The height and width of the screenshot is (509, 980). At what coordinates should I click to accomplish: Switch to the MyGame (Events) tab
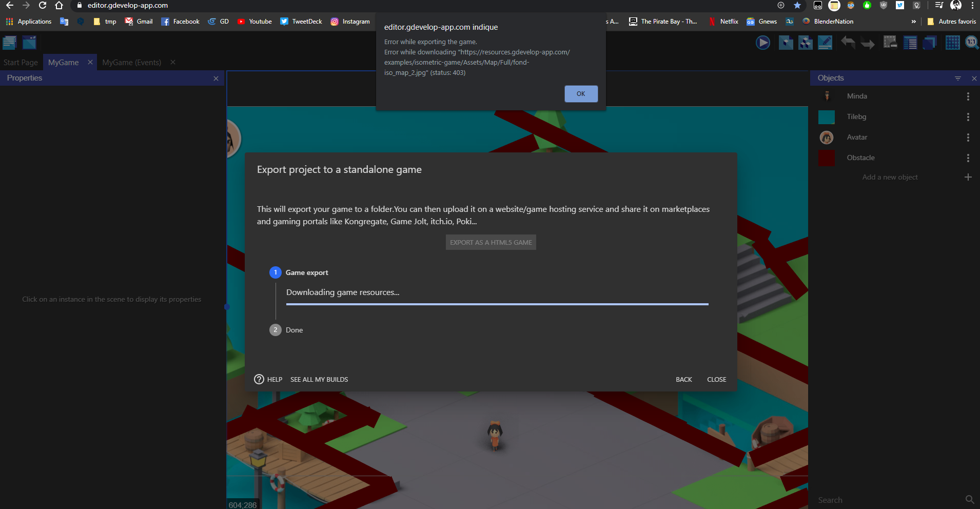pyautogui.click(x=131, y=62)
